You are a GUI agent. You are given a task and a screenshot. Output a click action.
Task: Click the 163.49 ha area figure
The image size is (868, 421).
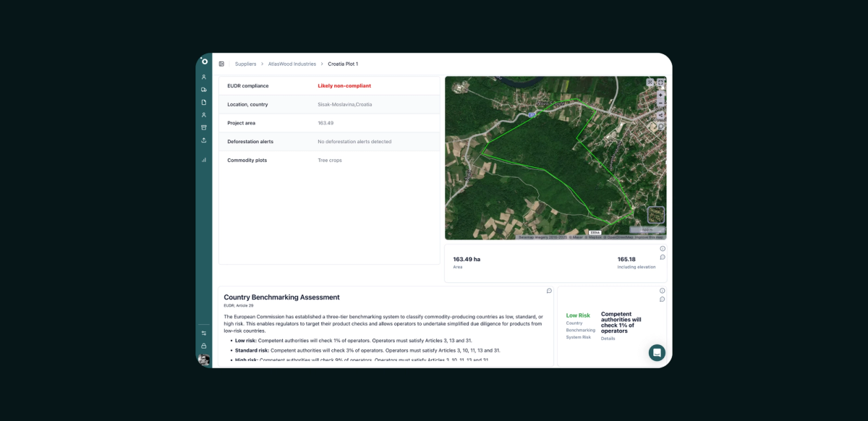click(467, 259)
